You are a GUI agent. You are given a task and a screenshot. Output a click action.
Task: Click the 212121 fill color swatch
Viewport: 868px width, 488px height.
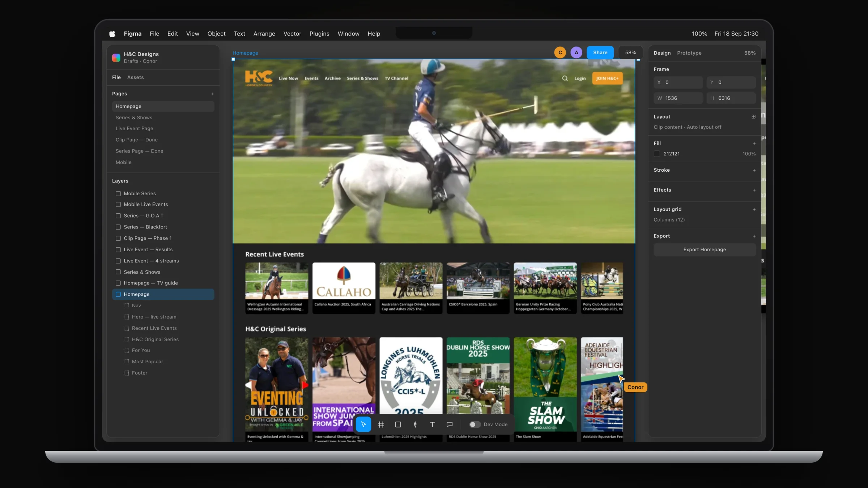[657, 154]
